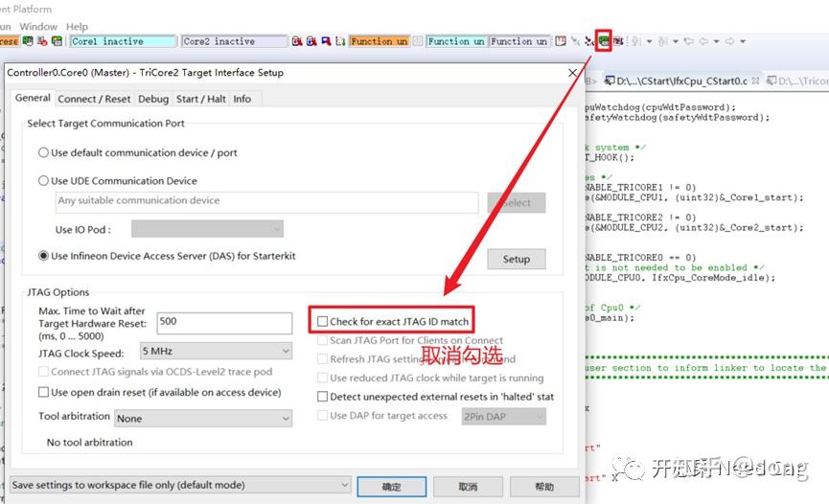
Task: Click the forward navigation arrow in toolbar
Action: (x=729, y=40)
